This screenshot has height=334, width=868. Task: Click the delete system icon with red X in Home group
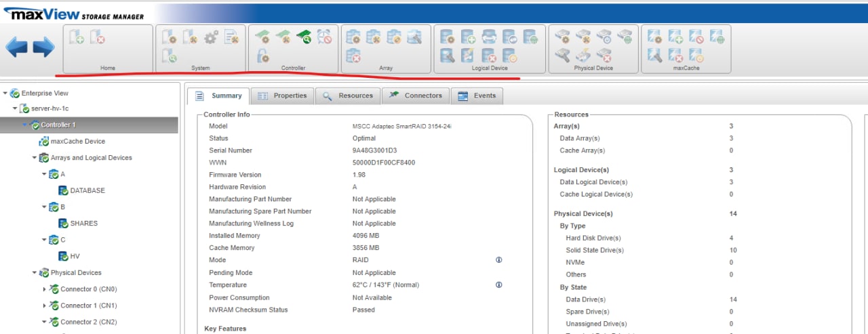[98, 37]
